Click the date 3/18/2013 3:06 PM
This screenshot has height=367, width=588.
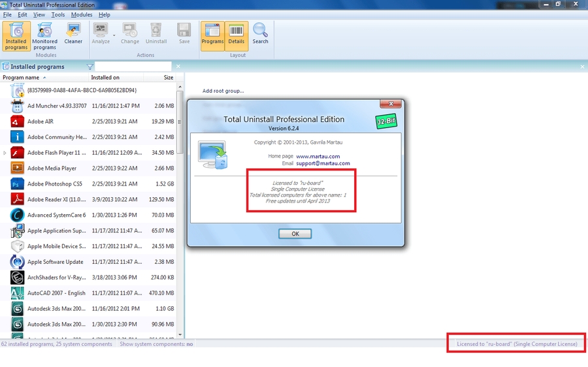(x=114, y=278)
